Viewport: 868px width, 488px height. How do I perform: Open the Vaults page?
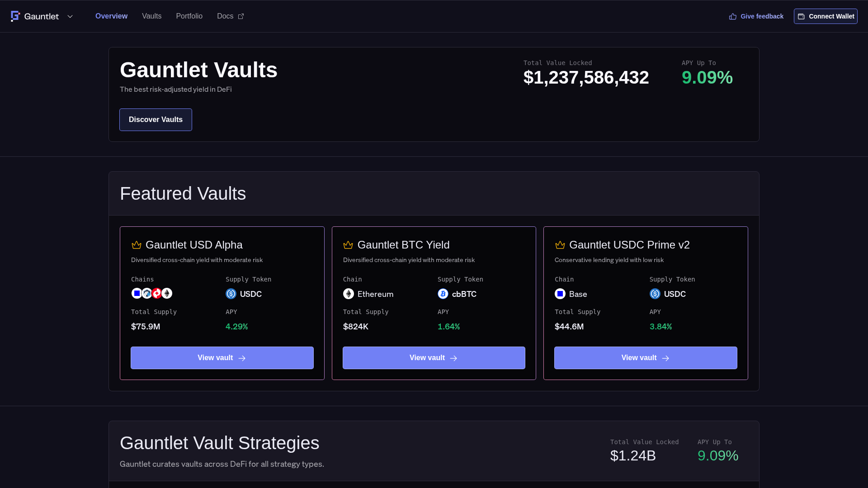click(151, 16)
